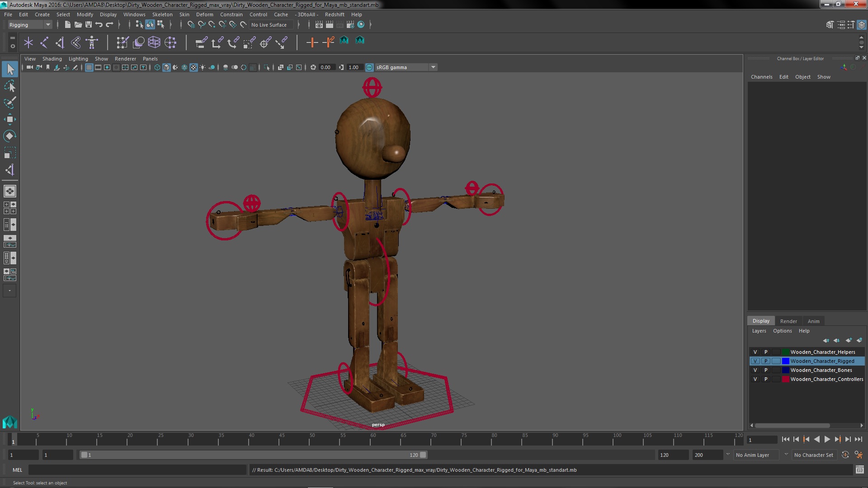Click the No Live Surface field
The width and height of the screenshot is (868, 488).
coord(272,25)
